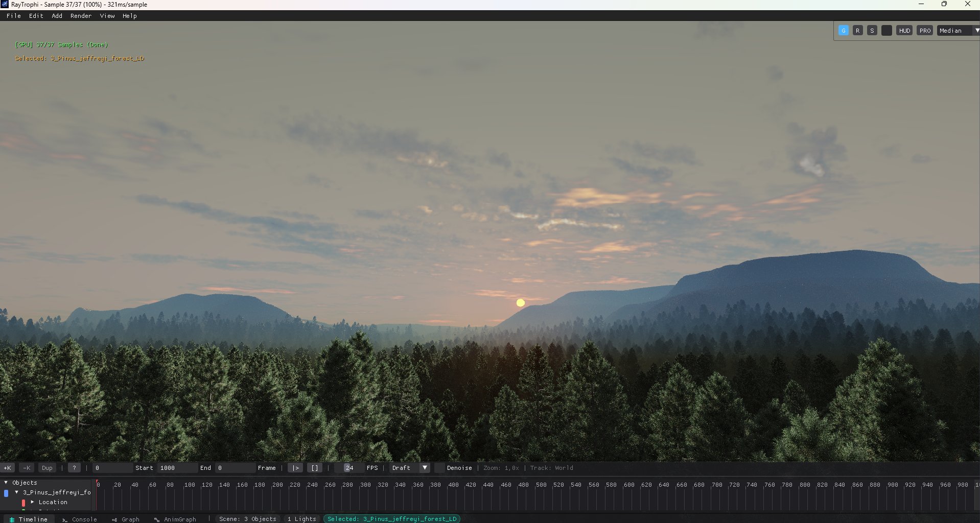
Task: Click the Denoise button
Action: point(459,468)
